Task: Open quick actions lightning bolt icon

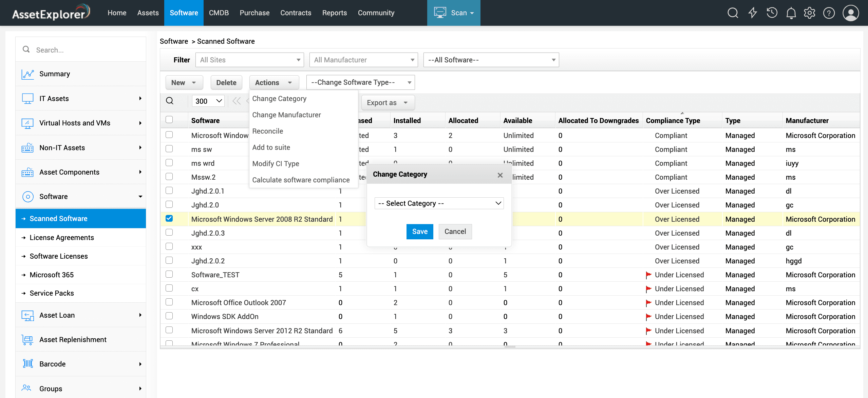Action: pos(753,13)
